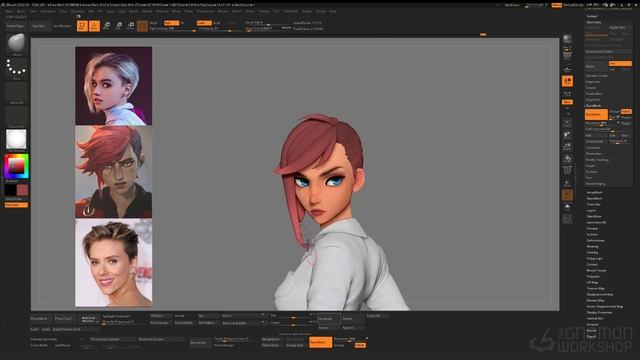
Task: Expand the Polygroups section
Action: pyautogui.click(x=594, y=258)
